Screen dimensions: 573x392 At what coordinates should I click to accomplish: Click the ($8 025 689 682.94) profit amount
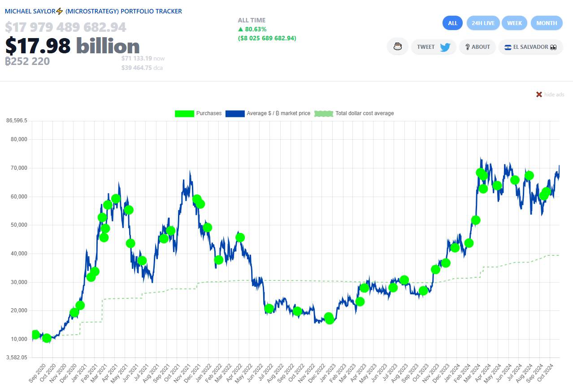click(x=267, y=38)
